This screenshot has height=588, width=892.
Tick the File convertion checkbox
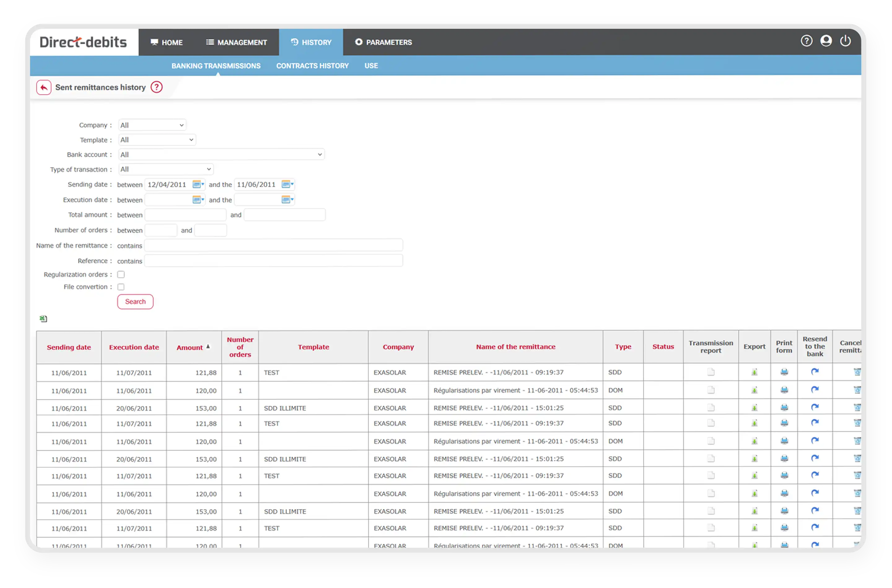tap(121, 287)
